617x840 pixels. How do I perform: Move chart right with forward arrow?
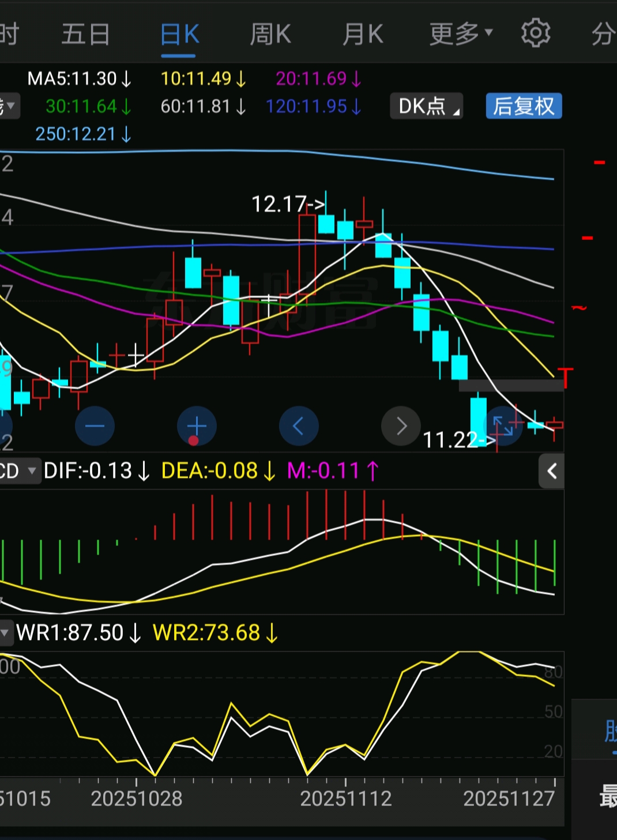[x=401, y=426]
